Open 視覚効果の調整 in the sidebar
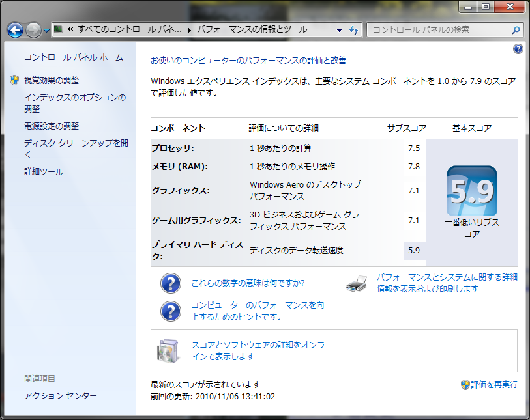 52,80
